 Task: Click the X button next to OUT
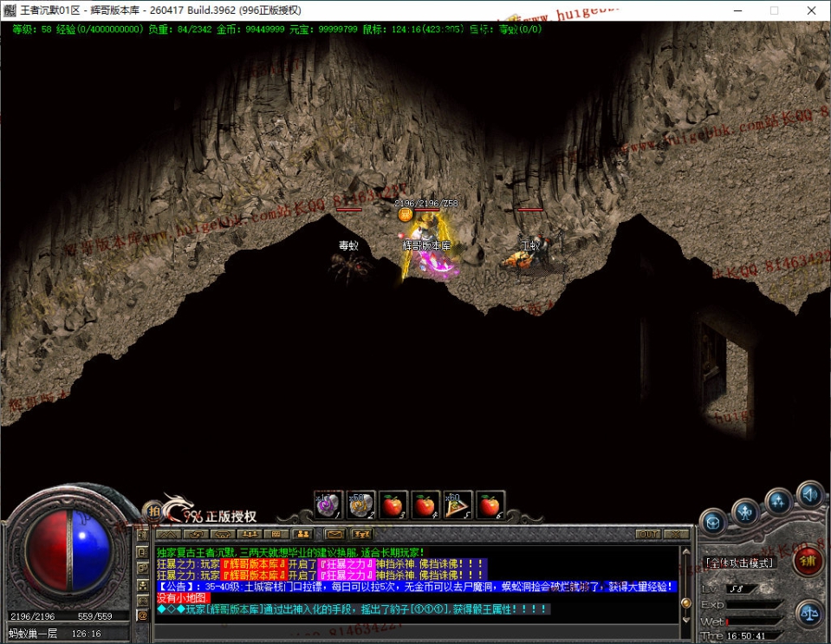(676, 534)
